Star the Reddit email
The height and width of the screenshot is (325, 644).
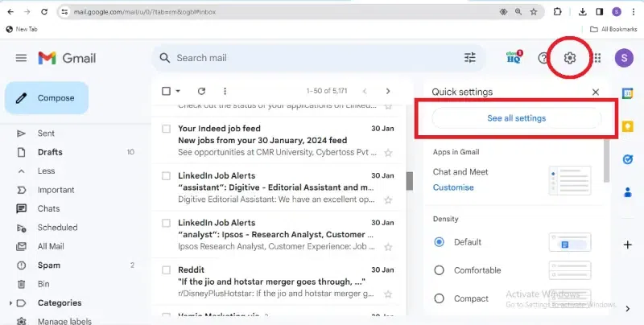point(388,294)
